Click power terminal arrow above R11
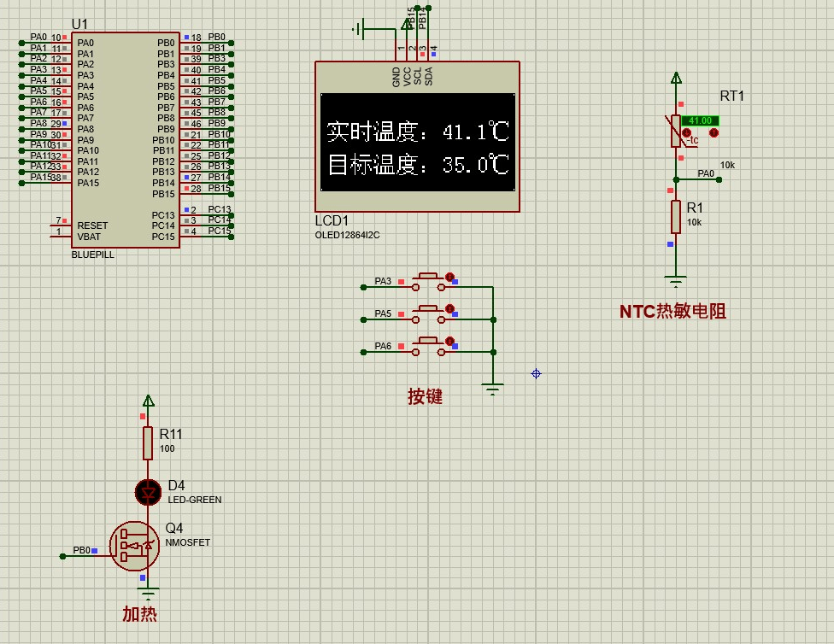This screenshot has height=644, width=834. click(x=148, y=401)
